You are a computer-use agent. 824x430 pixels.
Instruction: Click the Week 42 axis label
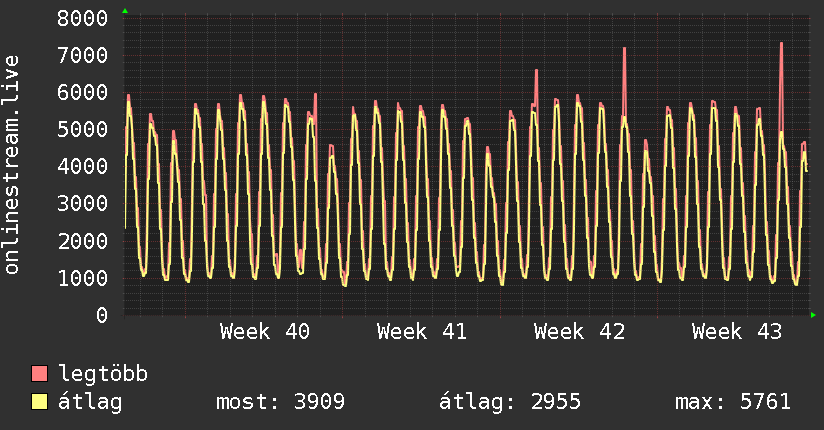579,332
